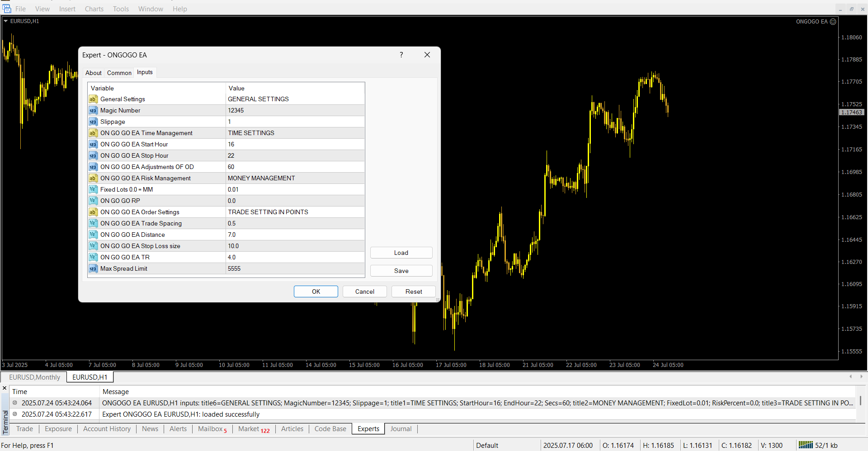This screenshot has height=451, width=868.
Task: Load saved input settings
Action: pyautogui.click(x=401, y=253)
